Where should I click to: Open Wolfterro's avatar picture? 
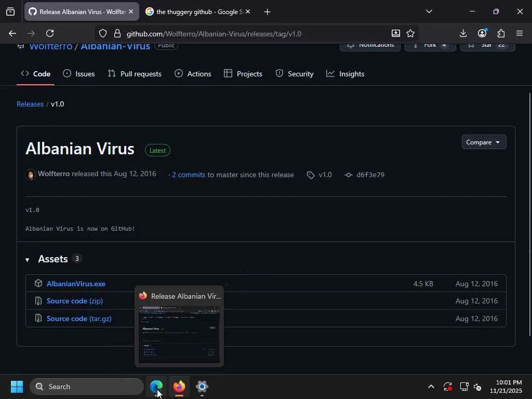(30, 175)
